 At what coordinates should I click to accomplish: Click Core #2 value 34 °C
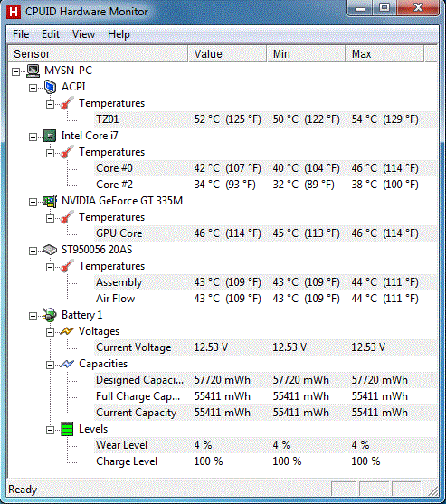[224, 185]
